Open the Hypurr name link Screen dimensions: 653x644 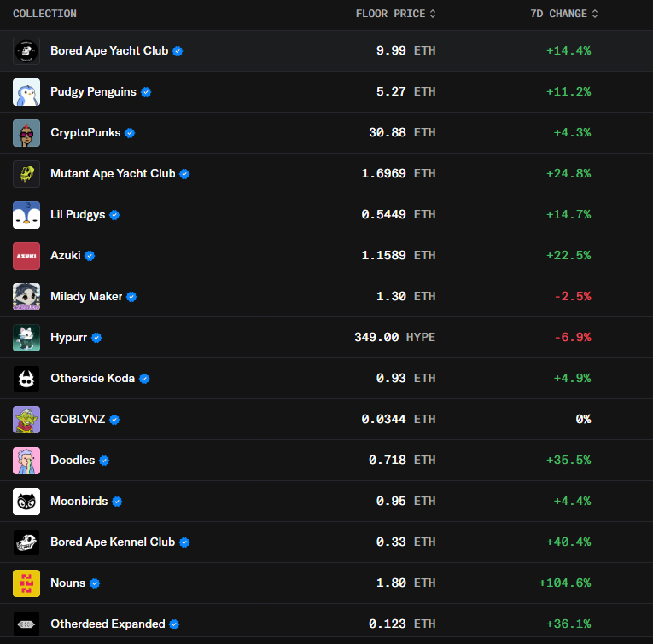pyautogui.click(x=69, y=338)
